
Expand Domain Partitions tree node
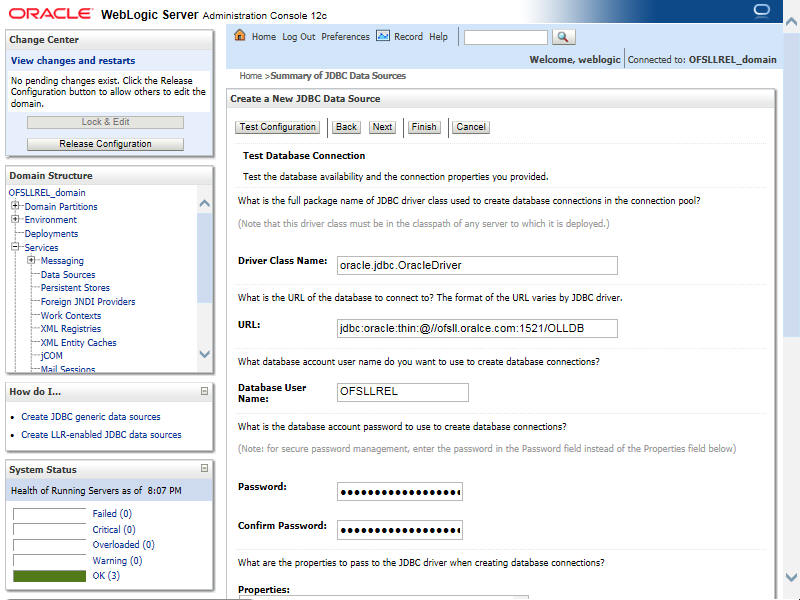(15, 206)
